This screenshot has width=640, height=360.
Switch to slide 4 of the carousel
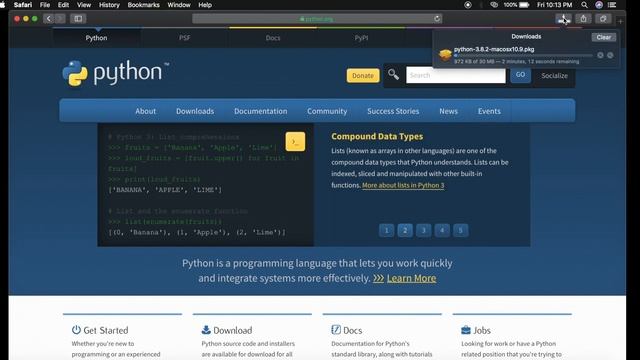[x=442, y=231]
